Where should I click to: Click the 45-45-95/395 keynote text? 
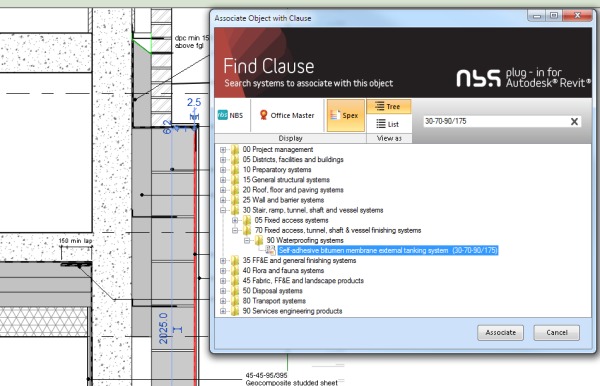click(266, 375)
